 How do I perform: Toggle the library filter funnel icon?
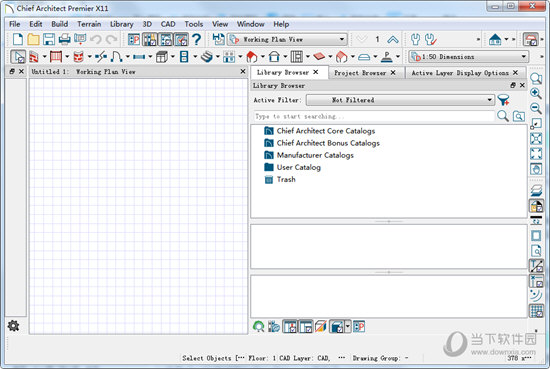[x=503, y=100]
